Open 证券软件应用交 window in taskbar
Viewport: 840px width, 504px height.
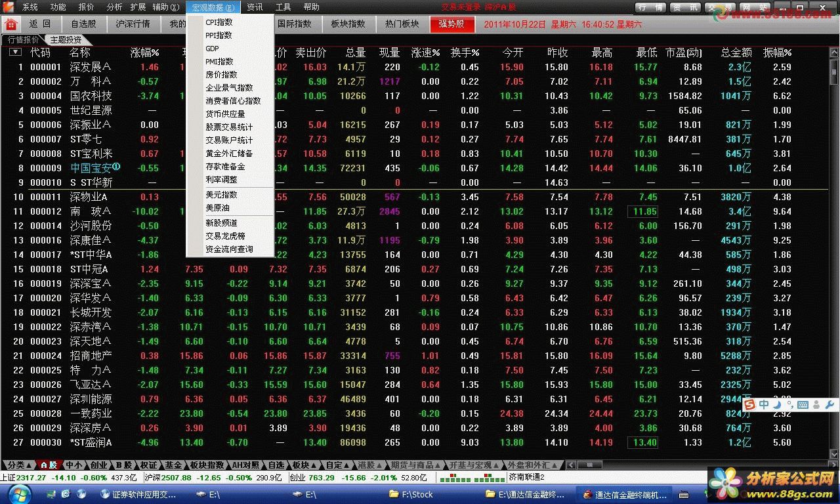138,494
